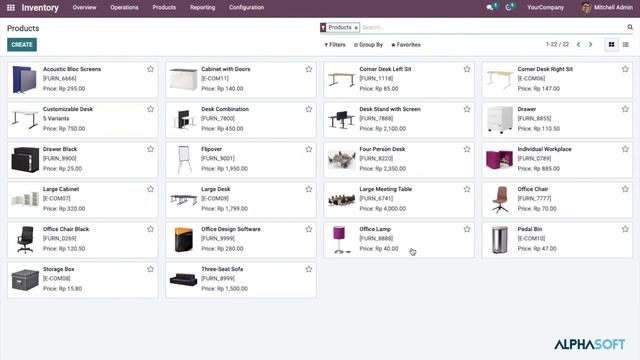Favorite Acoustic Bloc Screens with star
Viewport: 640px width, 360px height.
151,69
